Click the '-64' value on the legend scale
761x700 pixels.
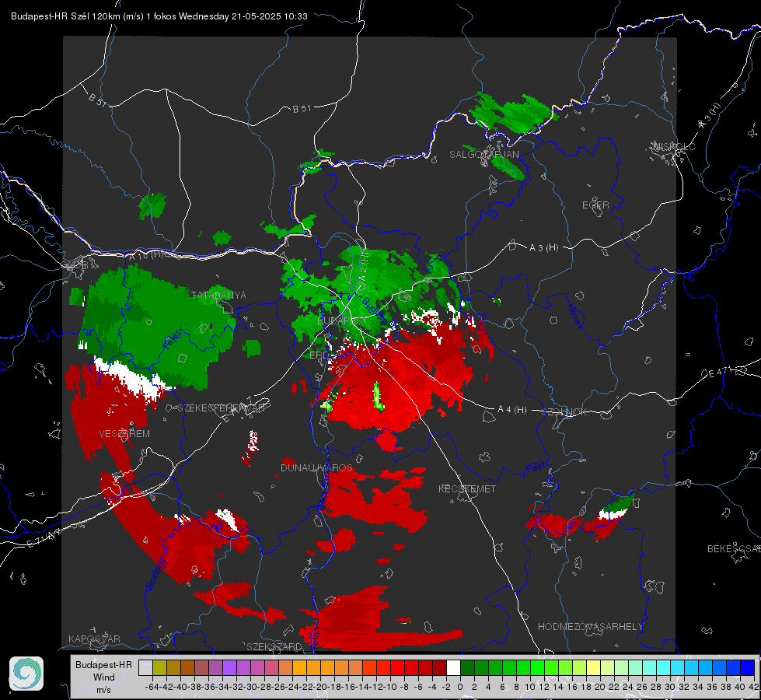pos(152,687)
